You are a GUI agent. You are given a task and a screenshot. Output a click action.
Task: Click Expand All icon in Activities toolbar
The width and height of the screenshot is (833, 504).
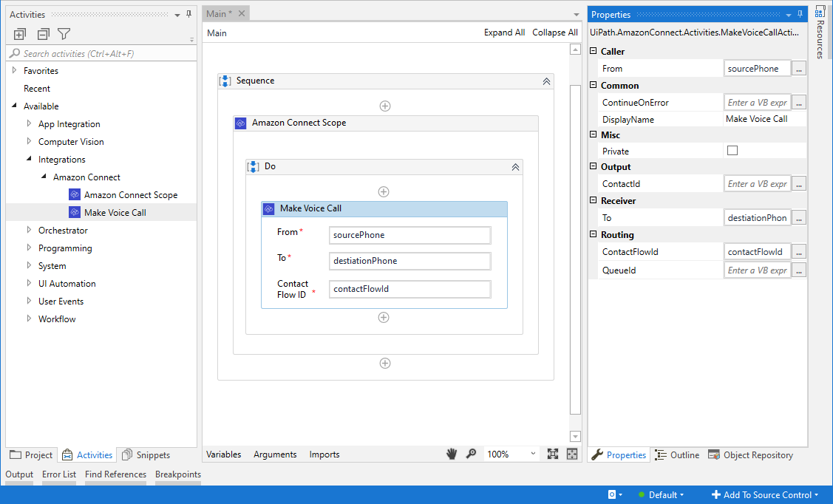(x=20, y=35)
